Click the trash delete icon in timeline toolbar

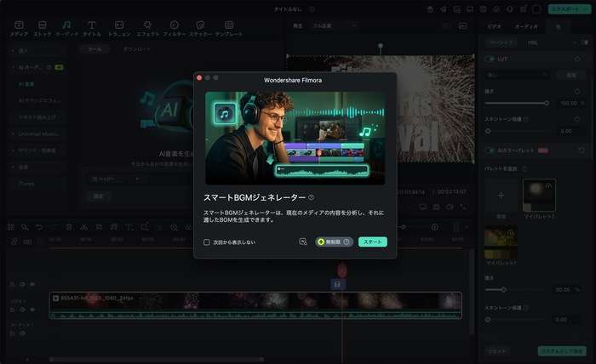[69, 227]
